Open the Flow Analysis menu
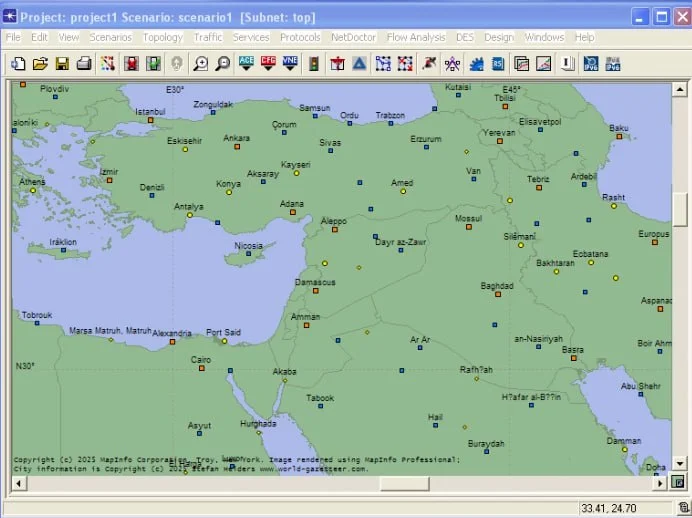Image resolution: width=692 pixels, height=518 pixels. (416, 37)
